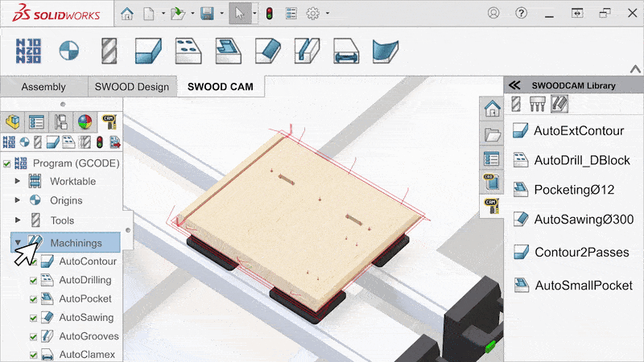
Task: Click the large Clamex ribbon icon
Action: [x=346, y=51]
